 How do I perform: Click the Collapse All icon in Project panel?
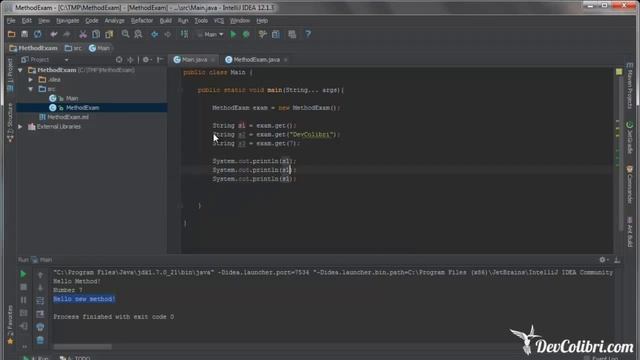[x=130, y=60]
